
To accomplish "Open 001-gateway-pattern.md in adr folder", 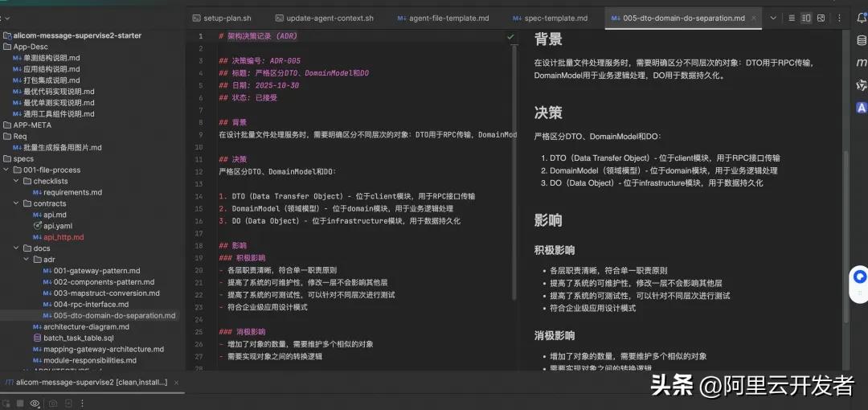I will (92, 271).
